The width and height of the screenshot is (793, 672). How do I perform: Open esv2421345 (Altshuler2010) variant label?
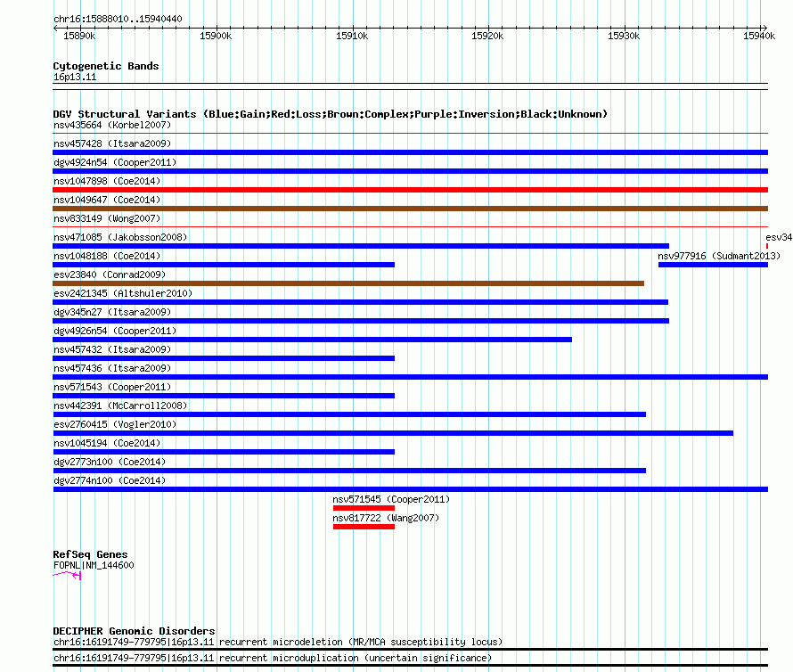tap(123, 293)
